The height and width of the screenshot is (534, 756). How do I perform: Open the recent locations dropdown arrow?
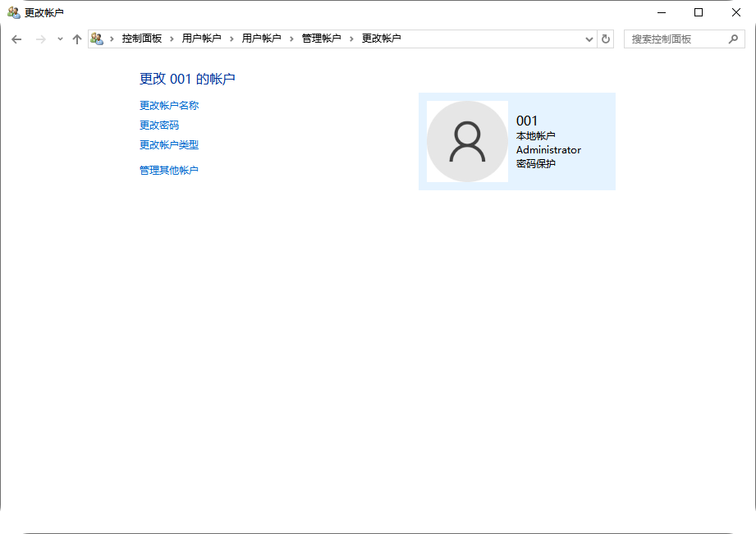point(60,39)
